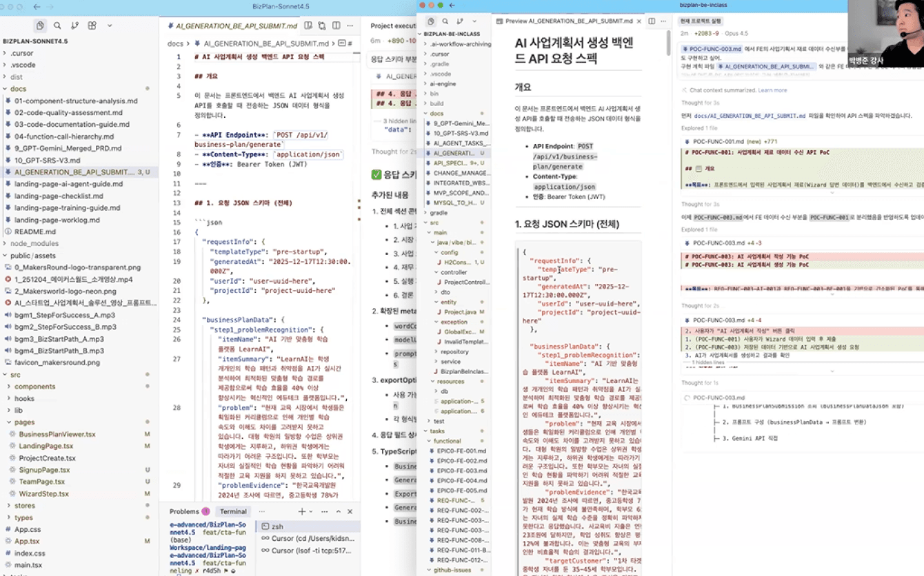Close the terminal panel

(x=351, y=511)
